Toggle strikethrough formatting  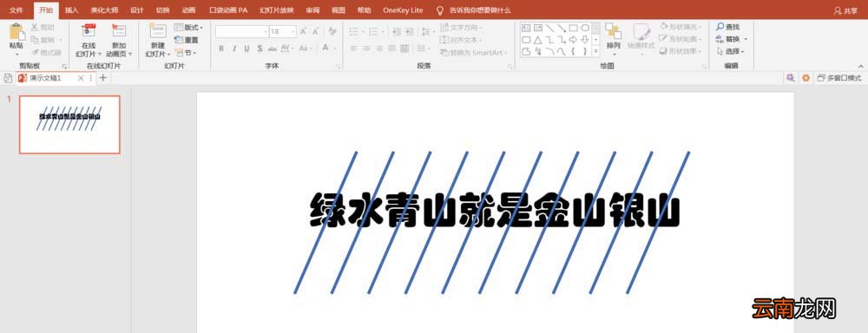[x=272, y=49]
